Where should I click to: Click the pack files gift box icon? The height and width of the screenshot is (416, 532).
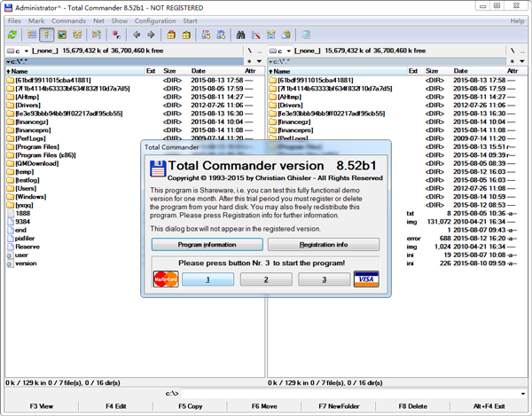click(171, 35)
